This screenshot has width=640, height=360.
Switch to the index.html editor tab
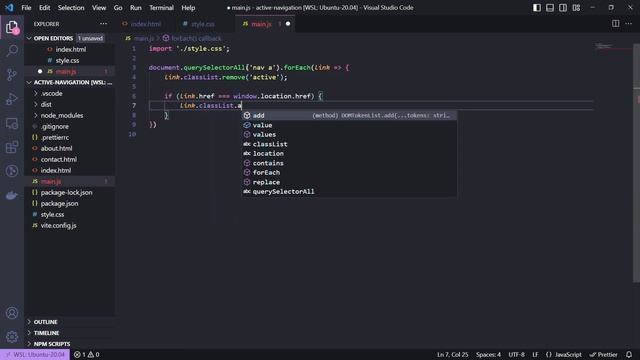pyautogui.click(x=146, y=24)
